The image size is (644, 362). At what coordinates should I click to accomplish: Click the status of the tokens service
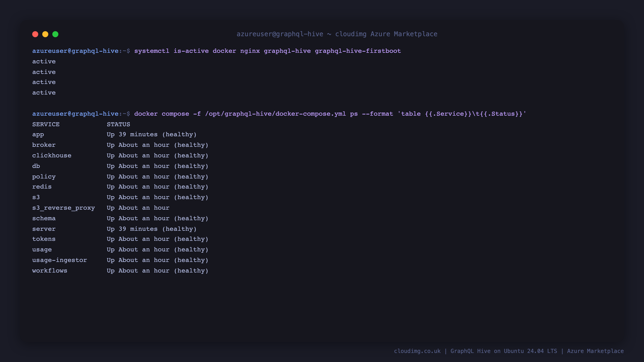[x=157, y=239]
